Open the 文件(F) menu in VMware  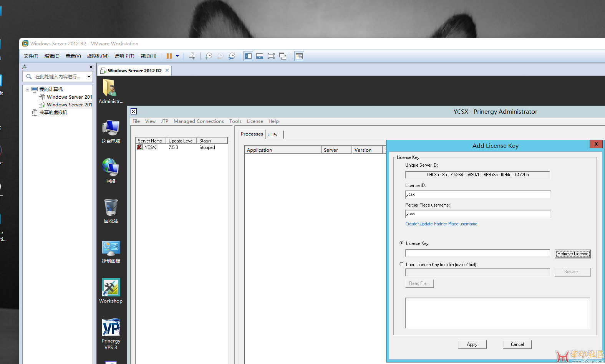pyautogui.click(x=31, y=56)
